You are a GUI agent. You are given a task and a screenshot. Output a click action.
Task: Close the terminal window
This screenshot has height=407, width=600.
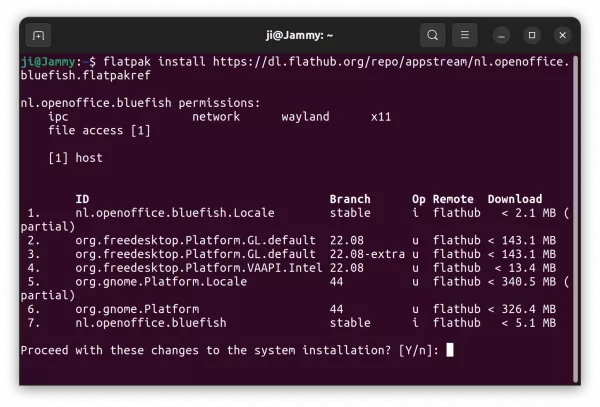[562, 35]
